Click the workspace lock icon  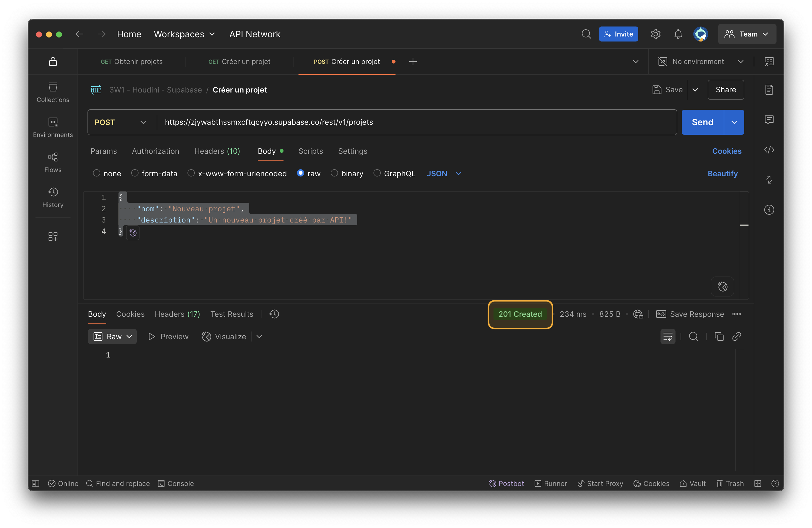click(x=53, y=62)
